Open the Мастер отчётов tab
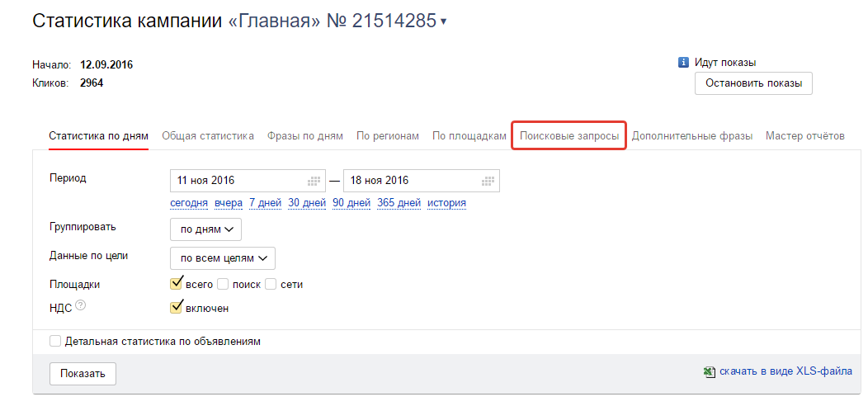 click(x=805, y=135)
